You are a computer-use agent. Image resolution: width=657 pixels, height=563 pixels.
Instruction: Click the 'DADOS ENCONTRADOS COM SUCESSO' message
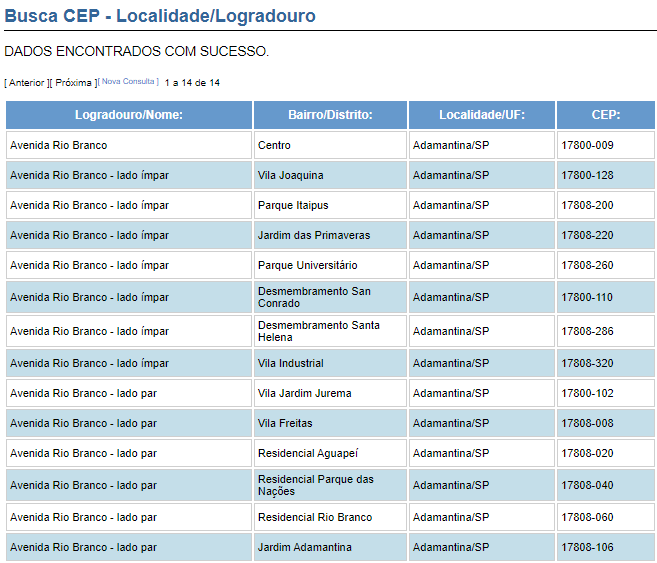coord(136,51)
